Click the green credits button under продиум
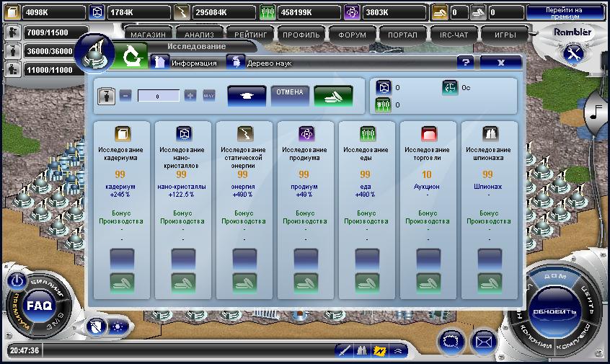This screenshot has width=610, height=364. pos(306,283)
